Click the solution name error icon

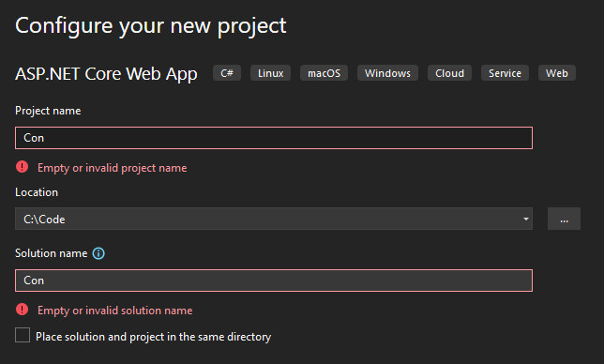(x=22, y=310)
